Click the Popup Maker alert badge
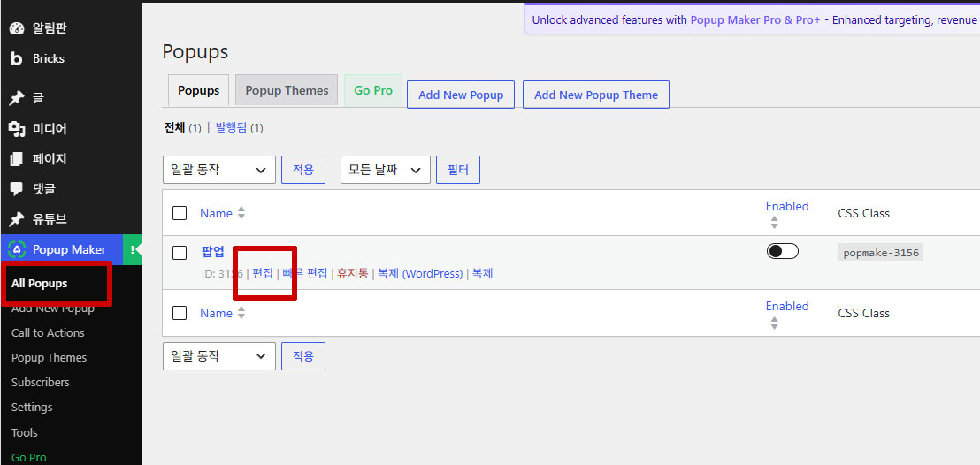The width and height of the screenshot is (980, 465). (133, 250)
